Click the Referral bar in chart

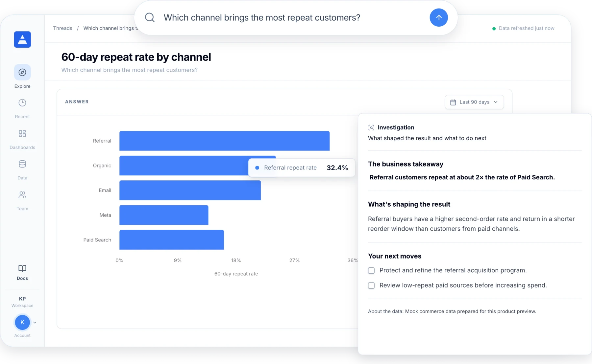coord(224,141)
